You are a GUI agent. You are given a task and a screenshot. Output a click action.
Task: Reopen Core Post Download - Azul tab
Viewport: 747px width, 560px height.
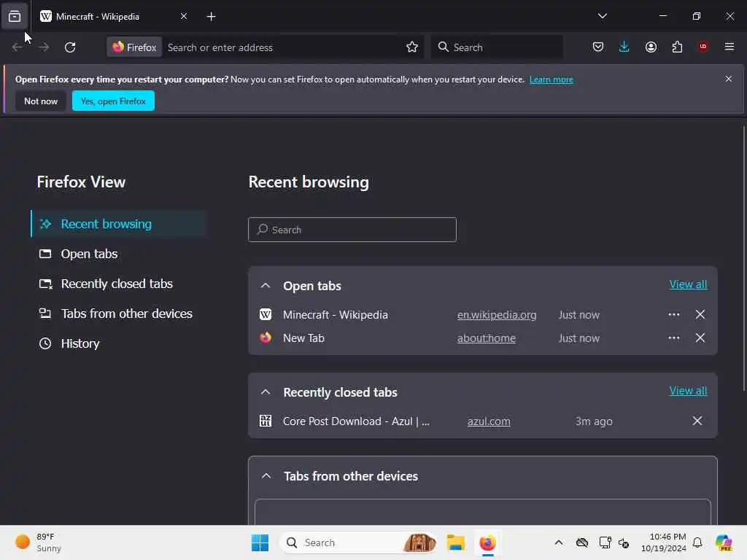[356, 421]
